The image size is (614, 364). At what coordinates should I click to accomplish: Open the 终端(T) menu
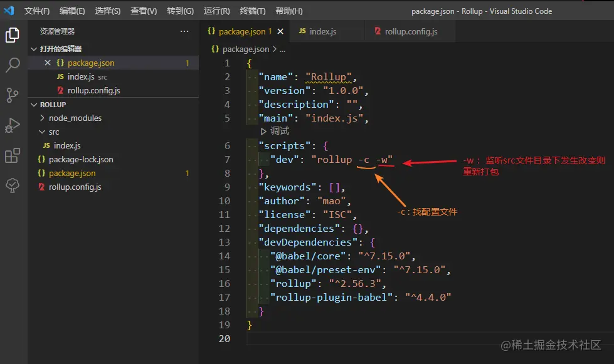coord(252,11)
